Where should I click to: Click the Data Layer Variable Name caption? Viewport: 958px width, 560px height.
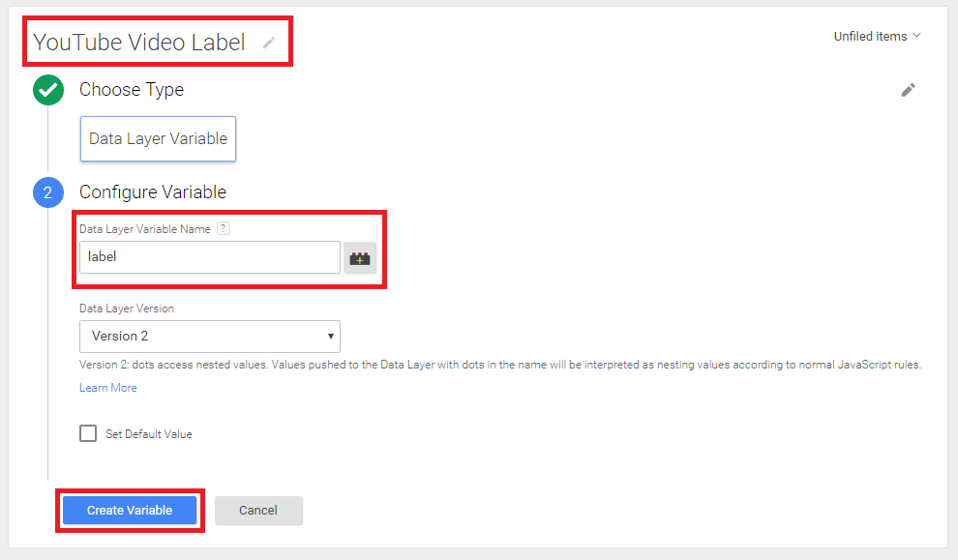tap(145, 228)
